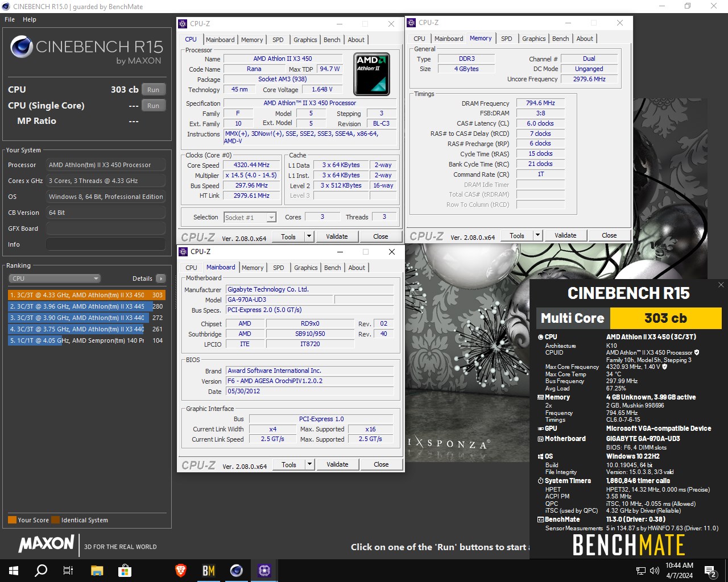Run the CPU Single Core benchmark
Viewport: 728px width, 582px height.
point(154,106)
